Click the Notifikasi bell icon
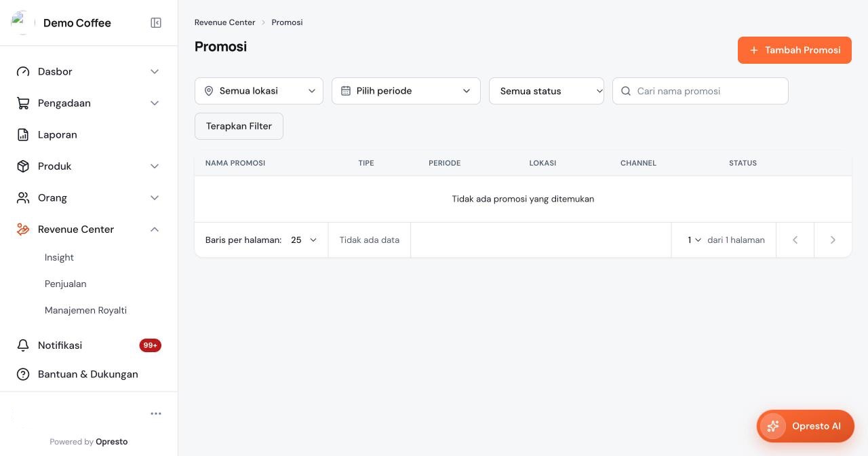The width and height of the screenshot is (868, 456). (23, 345)
